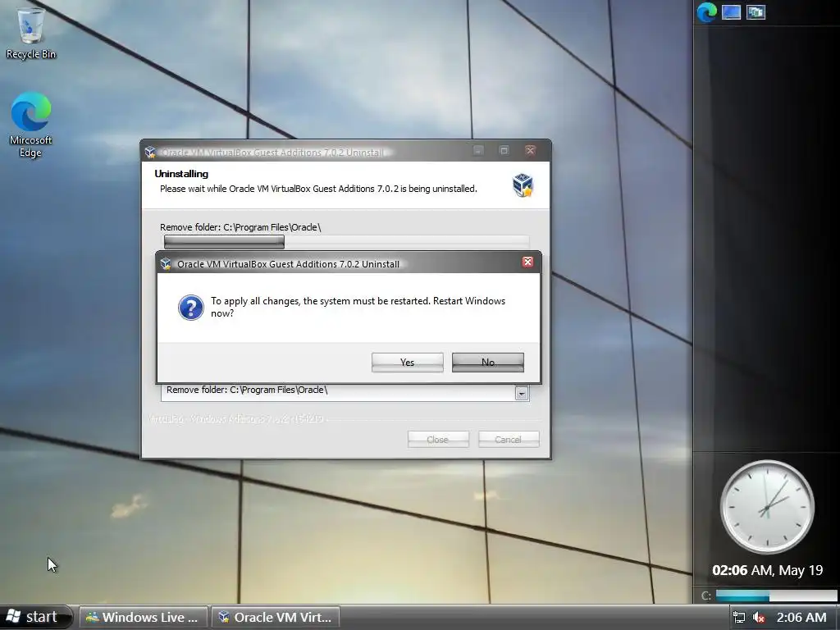840x630 pixels.
Task: Close the Guest Additions Uninstall background window
Action: [530, 151]
